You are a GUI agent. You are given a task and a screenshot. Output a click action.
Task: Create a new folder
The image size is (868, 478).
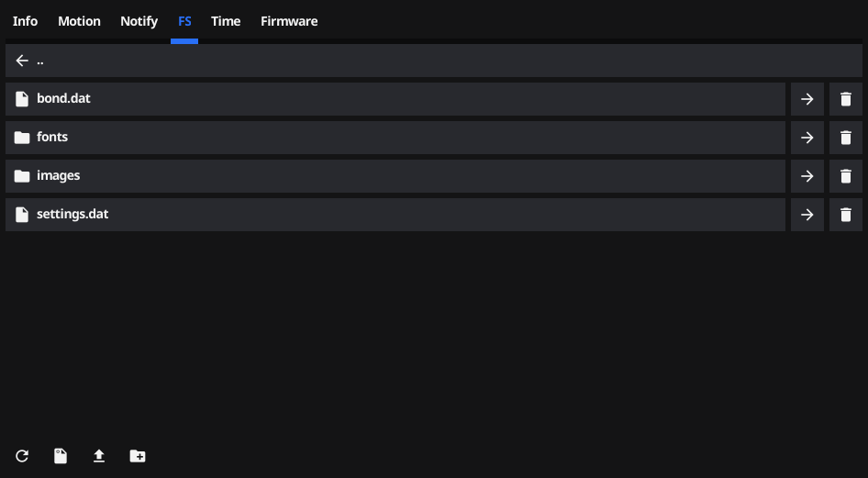click(138, 456)
